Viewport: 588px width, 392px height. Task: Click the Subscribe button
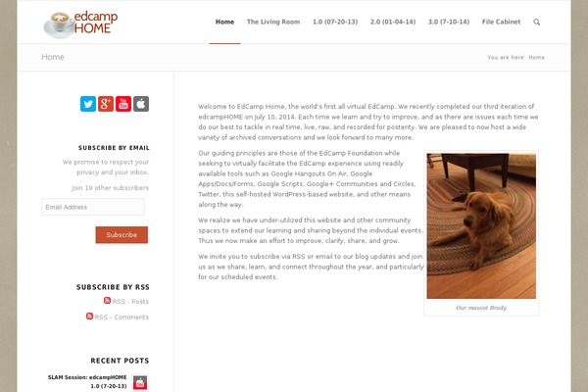point(122,235)
